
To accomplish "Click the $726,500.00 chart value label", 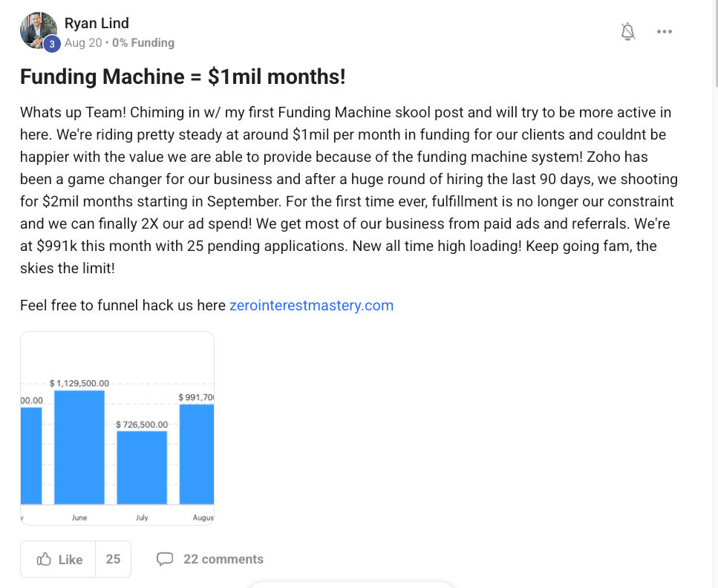I will (142, 424).
